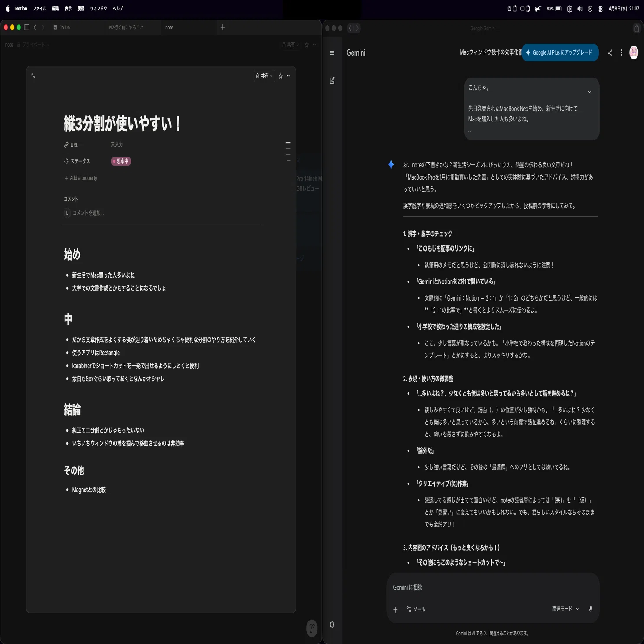Expand the collapsed user prompt chevron
Screen dimensions: 644x644
[589, 92]
